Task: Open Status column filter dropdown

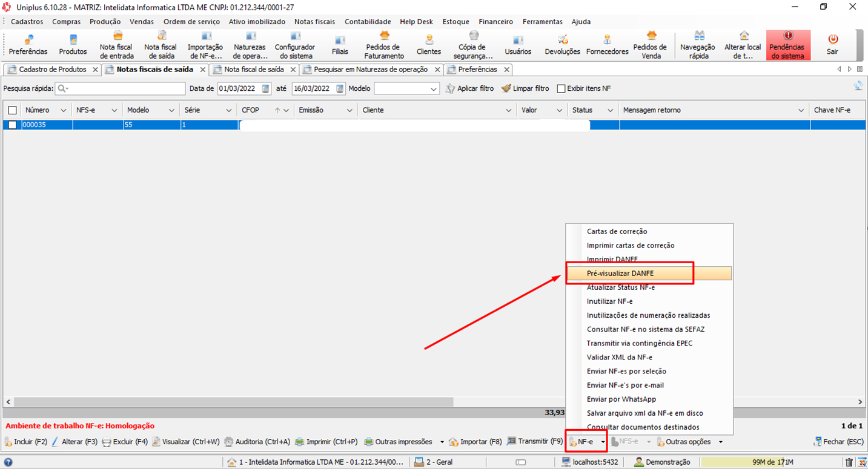Action: (610, 110)
